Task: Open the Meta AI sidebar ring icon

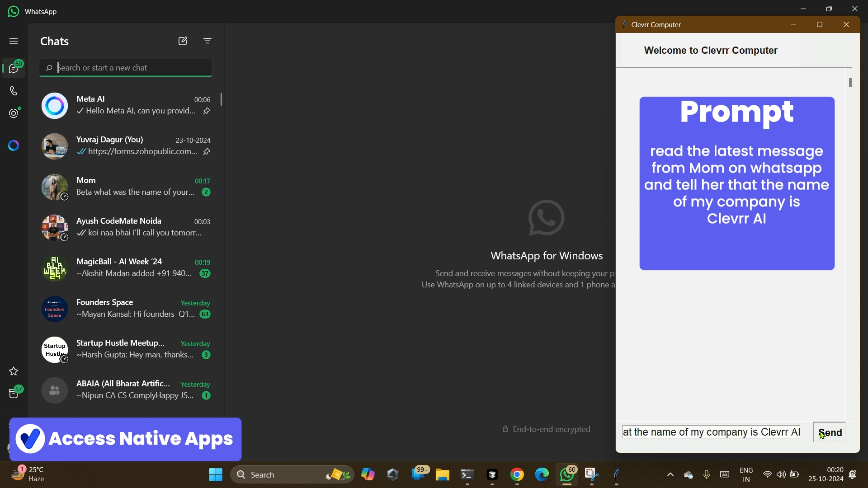Action: [14, 145]
